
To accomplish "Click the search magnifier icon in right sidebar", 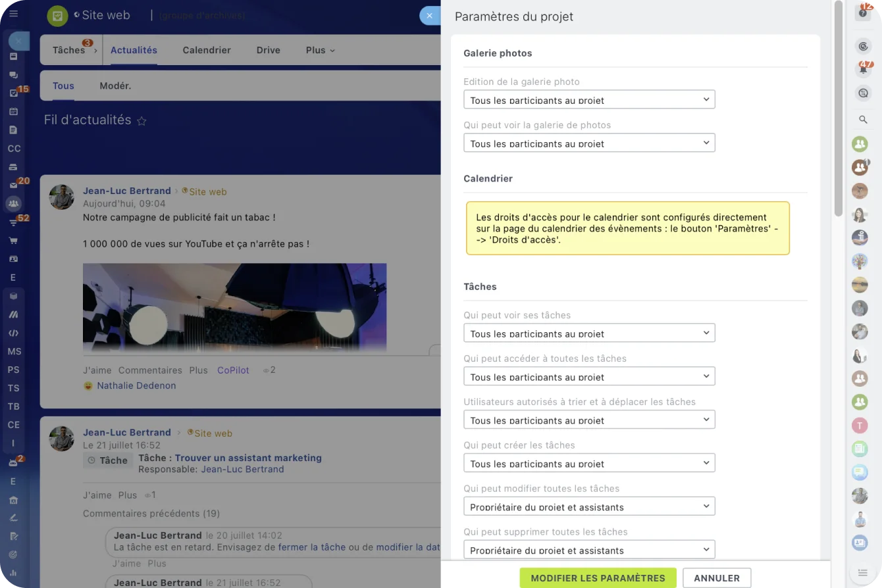I will tap(863, 120).
